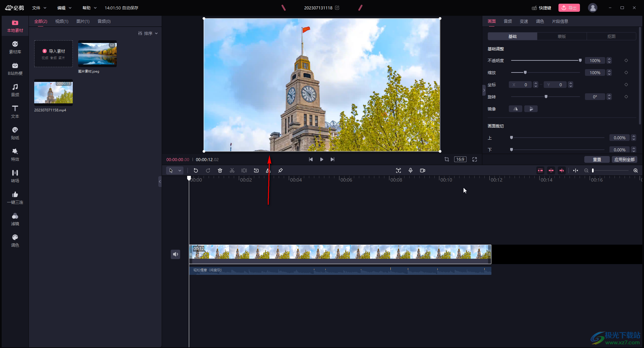Viewport: 644px width, 348px height.
Task: Click the scissors split icon
Action: (232, 170)
